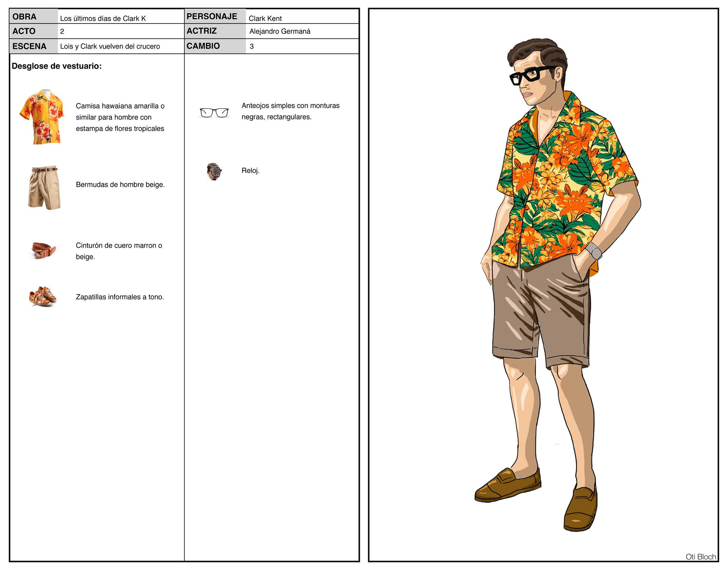The image size is (728, 570).
Task: Click the 'Clark Kent' character name
Action: pyautogui.click(x=265, y=18)
